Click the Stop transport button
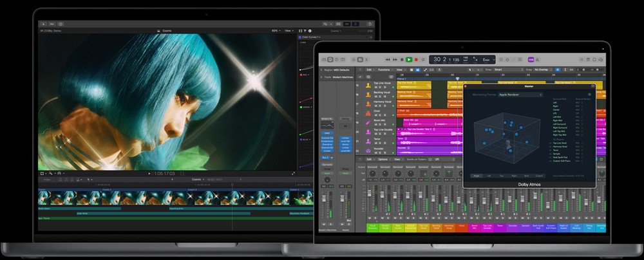This screenshot has height=260, width=644. pos(401,59)
